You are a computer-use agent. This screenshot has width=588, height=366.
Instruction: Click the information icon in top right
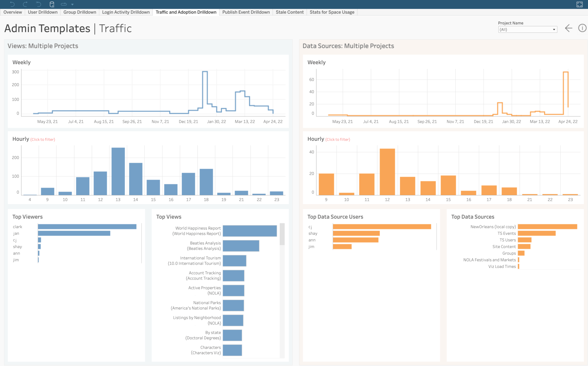[582, 28]
